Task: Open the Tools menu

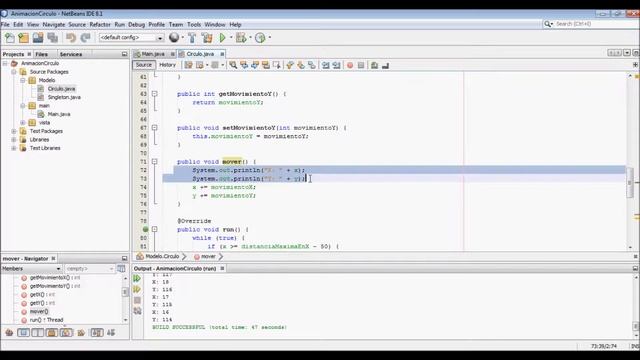Action: pyautogui.click(x=194, y=24)
